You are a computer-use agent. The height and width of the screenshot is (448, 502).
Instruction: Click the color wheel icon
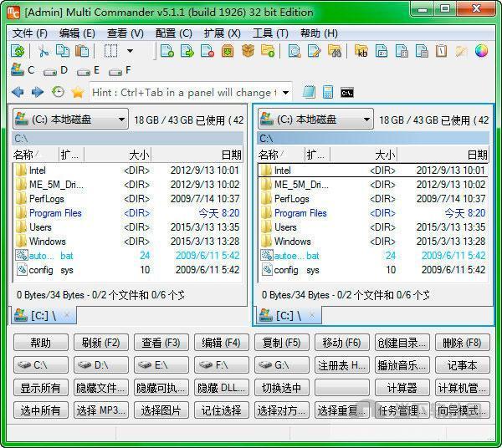point(481,51)
